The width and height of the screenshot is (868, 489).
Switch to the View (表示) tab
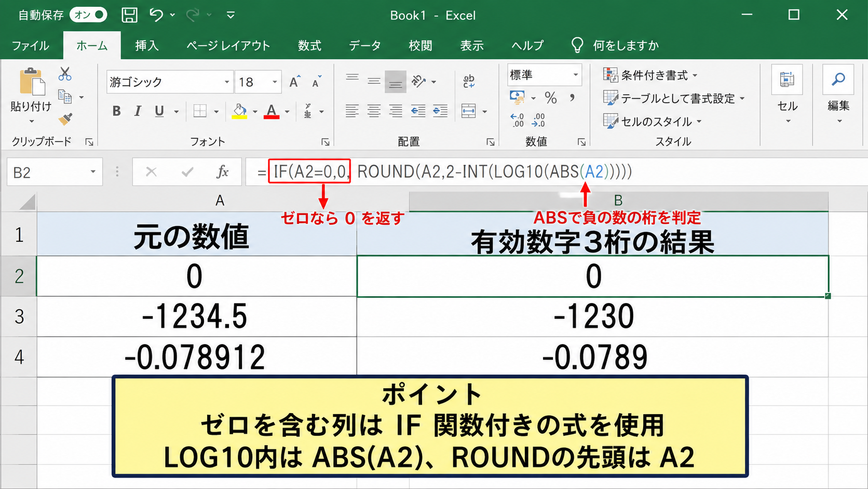472,46
